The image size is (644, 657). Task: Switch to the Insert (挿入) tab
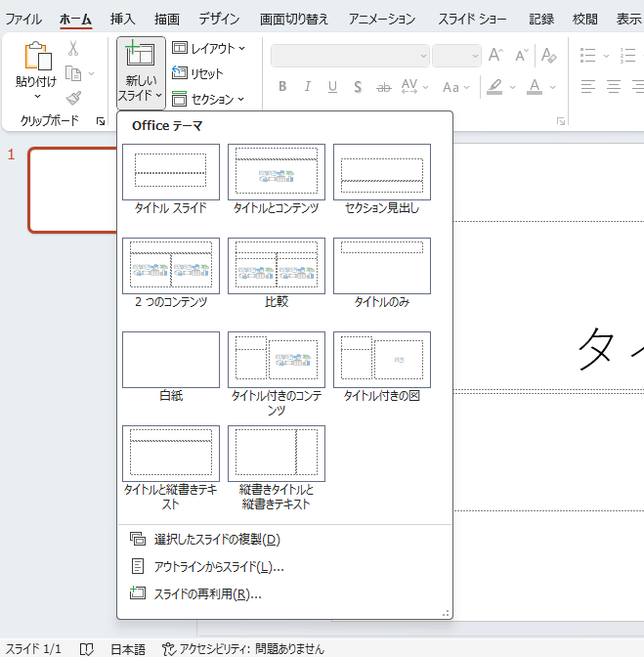point(122,19)
